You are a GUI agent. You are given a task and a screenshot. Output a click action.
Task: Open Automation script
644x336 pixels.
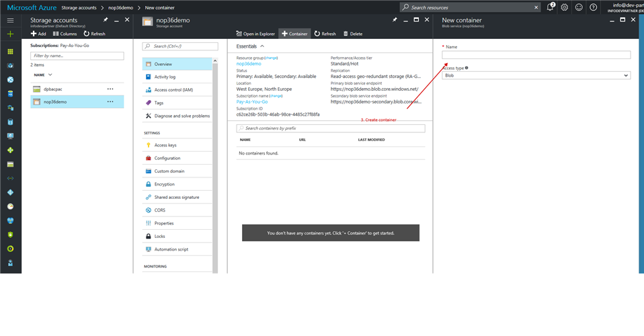[177, 249]
